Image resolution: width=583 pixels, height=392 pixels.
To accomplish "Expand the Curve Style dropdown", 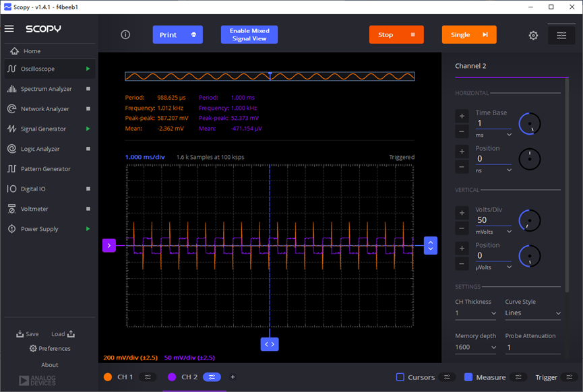I will [532, 313].
